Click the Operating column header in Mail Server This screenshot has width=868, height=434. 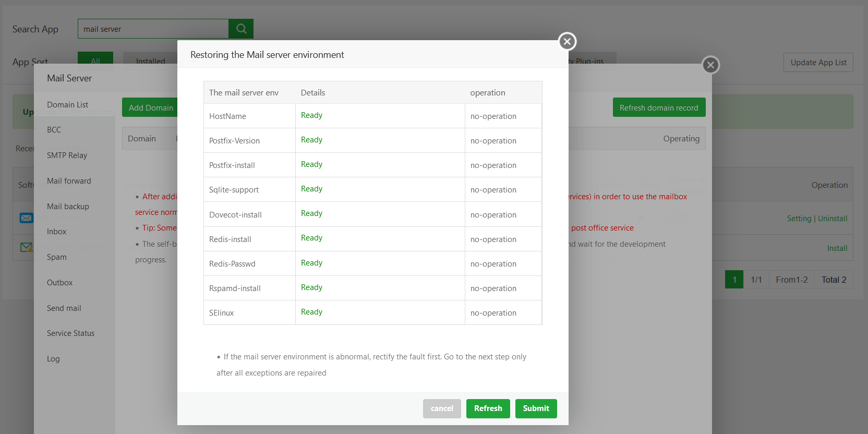(681, 139)
